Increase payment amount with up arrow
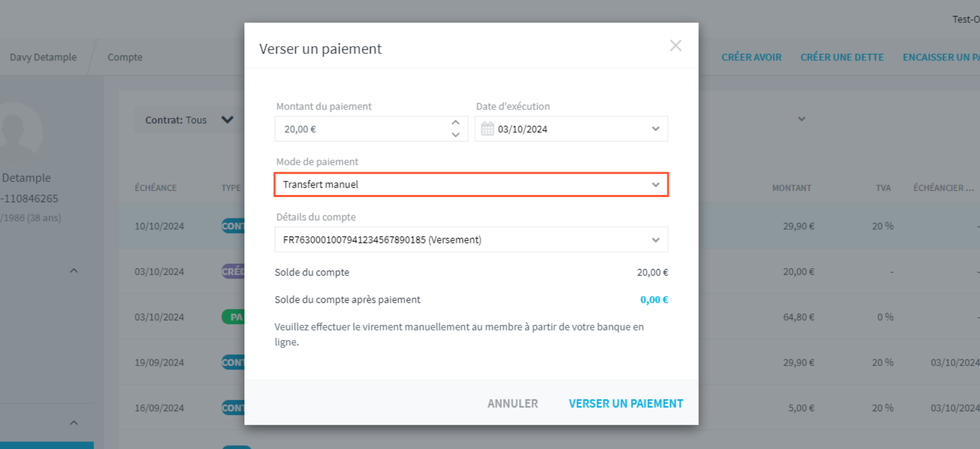This screenshot has height=449, width=980. click(455, 123)
